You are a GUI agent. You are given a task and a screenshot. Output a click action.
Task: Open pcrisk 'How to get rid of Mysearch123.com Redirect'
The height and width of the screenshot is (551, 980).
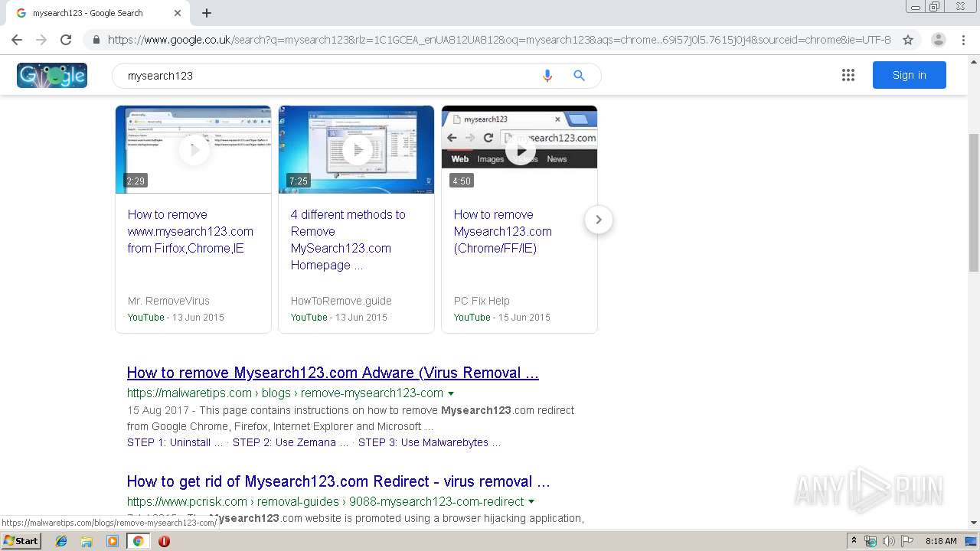click(338, 481)
